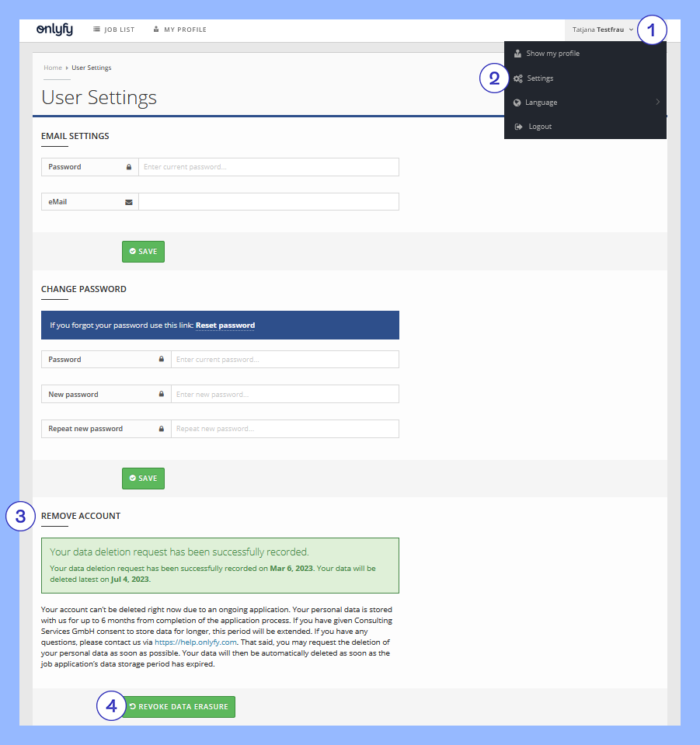Image resolution: width=700 pixels, height=745 pixels.
Task: Open Job List in top navigation
Action: click(x=113, y=30)
